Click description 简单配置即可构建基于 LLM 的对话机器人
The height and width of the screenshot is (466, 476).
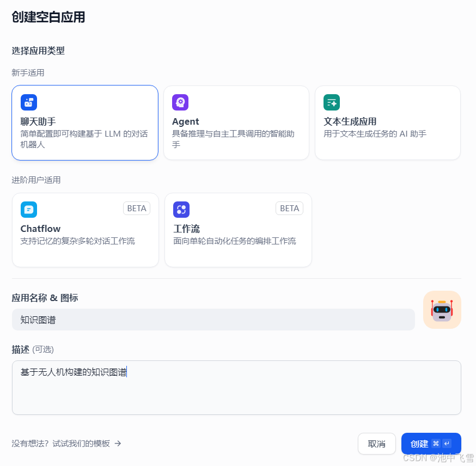pos(84,139)
